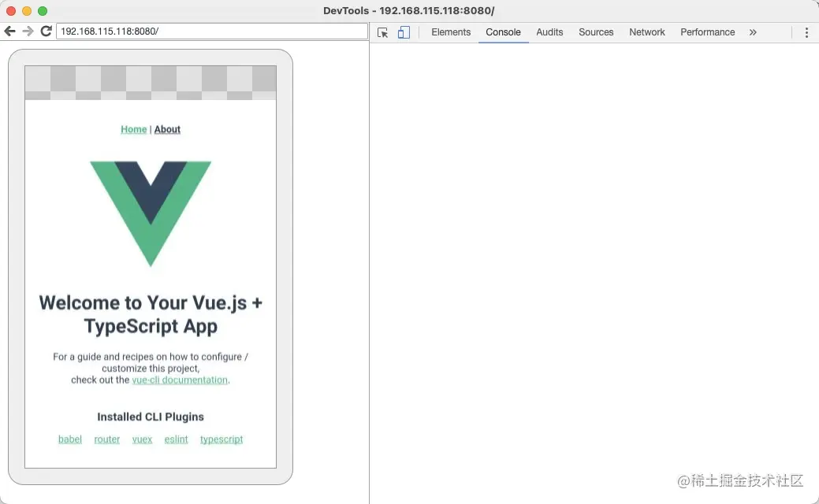Expand more DevTools tabs chevron

coord(753,32)
